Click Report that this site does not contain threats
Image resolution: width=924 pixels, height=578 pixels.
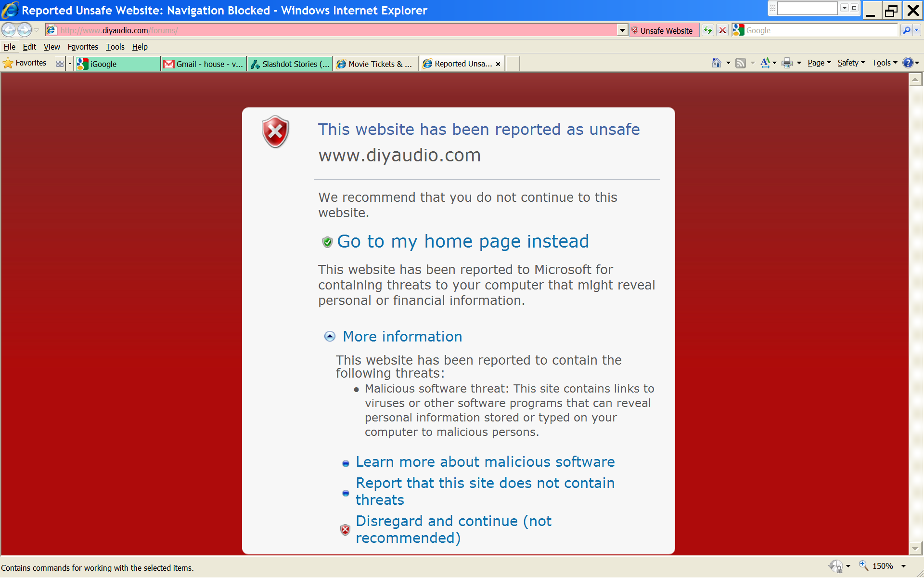(x=485, y=491)
